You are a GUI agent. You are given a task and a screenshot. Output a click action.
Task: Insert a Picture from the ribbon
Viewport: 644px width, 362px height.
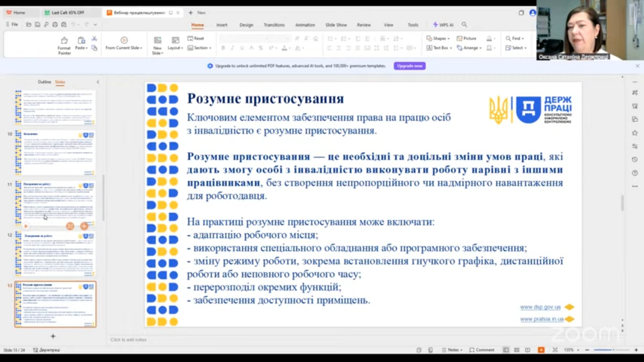[466, 38]
